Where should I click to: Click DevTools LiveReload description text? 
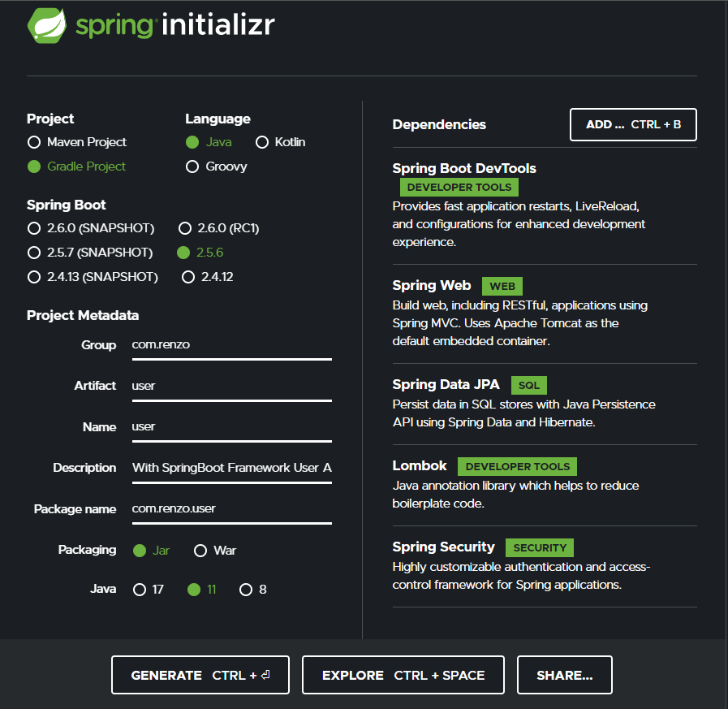coord(519,224)
